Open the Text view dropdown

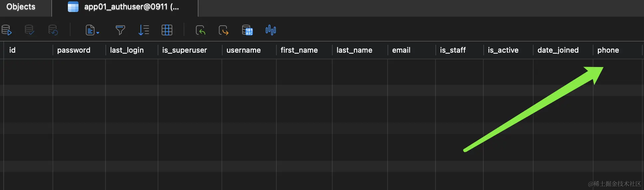92,30
